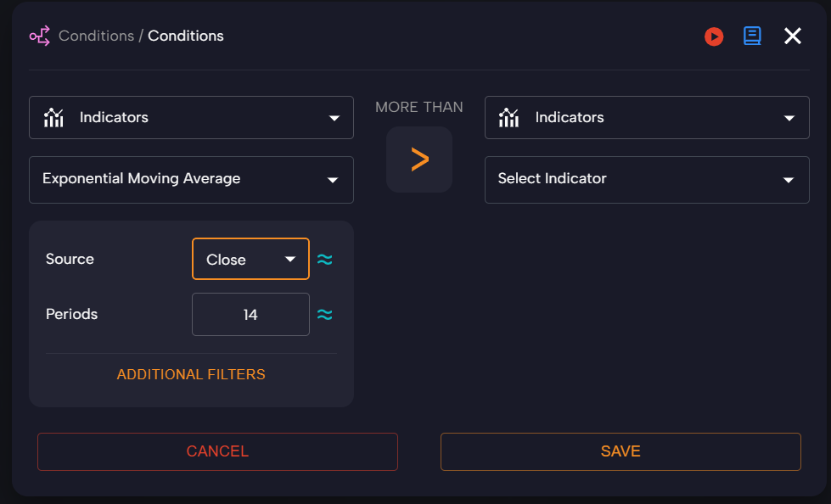Open the left Indicators dropdown arrow

(334, 118)
